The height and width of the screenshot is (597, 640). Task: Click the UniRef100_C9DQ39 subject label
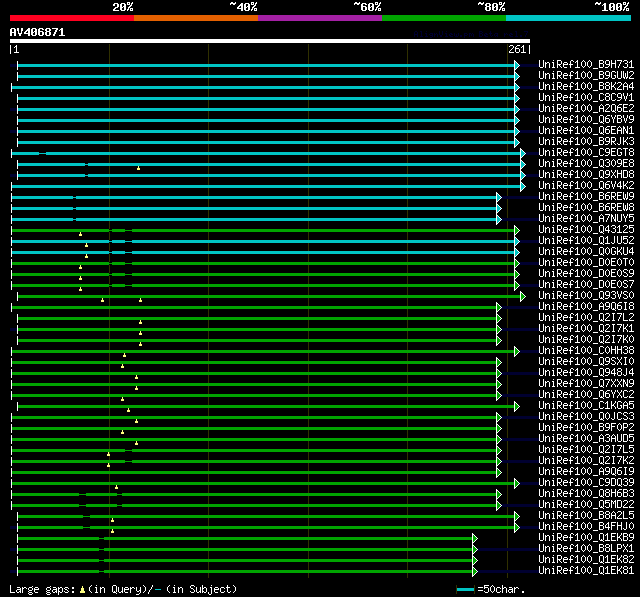pyautogui.click(x=586, y=483)
